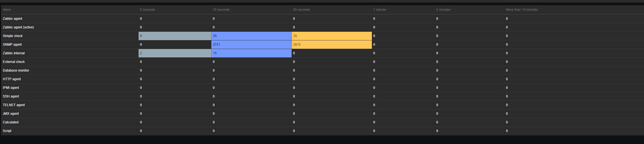
Task: Select the TELNET agent row label
Action: click(14, 105)
